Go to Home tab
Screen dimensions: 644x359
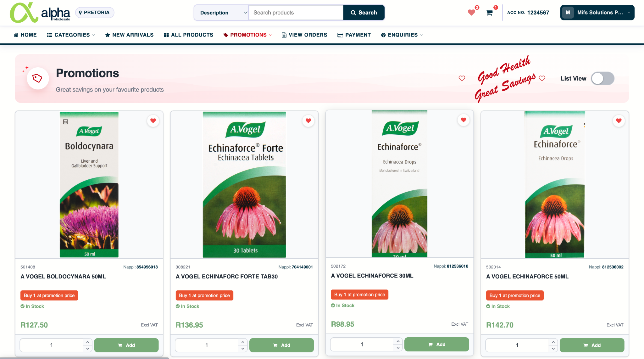click(25, 35)
